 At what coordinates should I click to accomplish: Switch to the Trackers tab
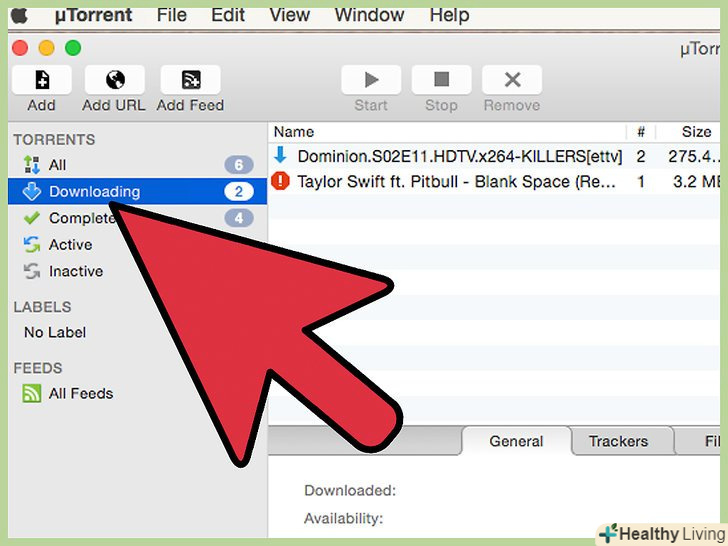tap(618, 441)
